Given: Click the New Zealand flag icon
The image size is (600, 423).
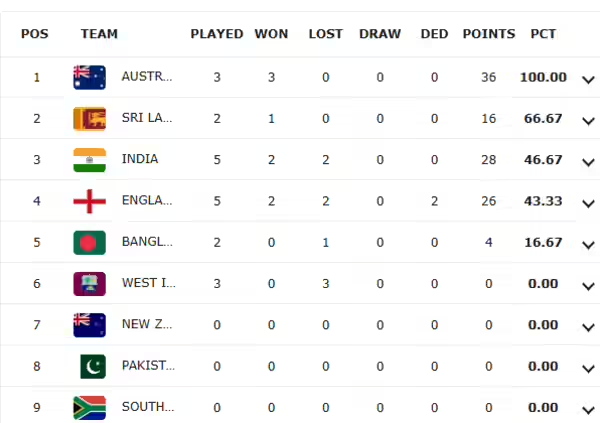Looking at the screenshot, I should (90, 325).
